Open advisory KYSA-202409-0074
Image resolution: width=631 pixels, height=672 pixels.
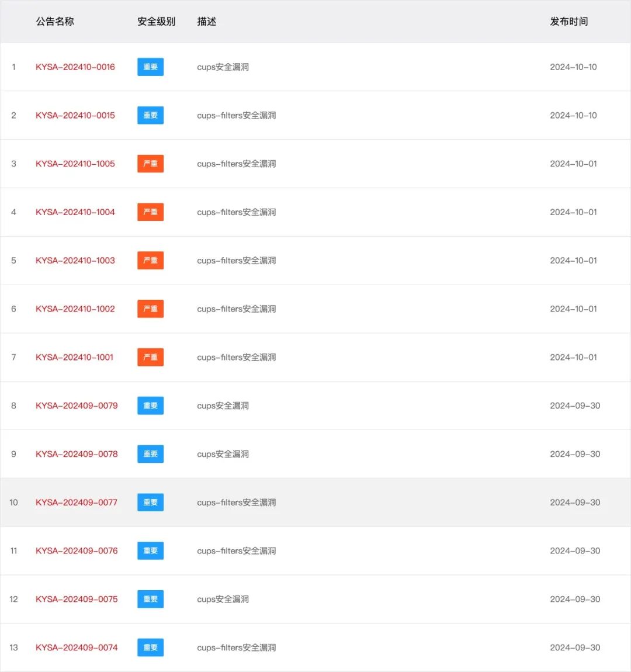77,647
